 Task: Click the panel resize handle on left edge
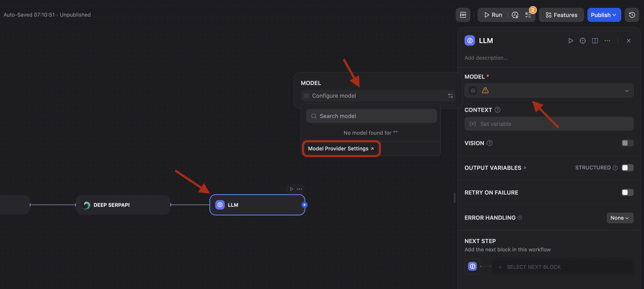tap(454, 198)
